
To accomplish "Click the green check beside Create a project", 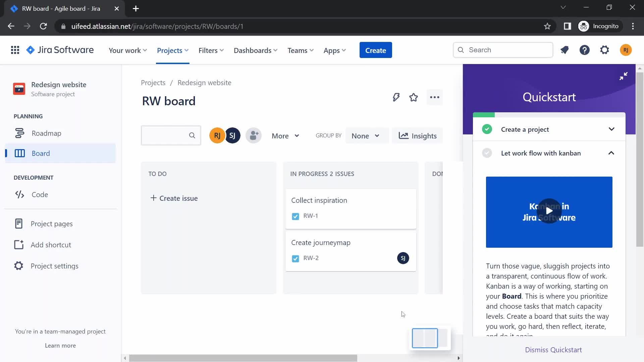I will [x=487, y=129].
